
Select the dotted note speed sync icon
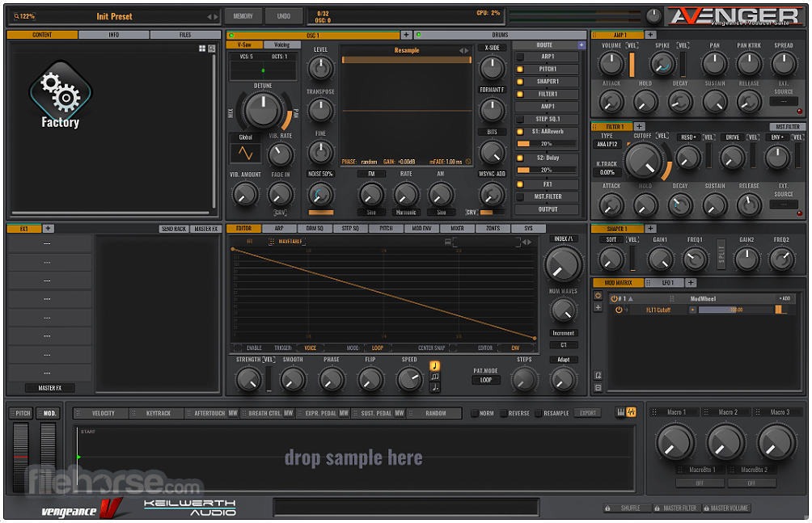pyautogui.click(x=435, y=387)
